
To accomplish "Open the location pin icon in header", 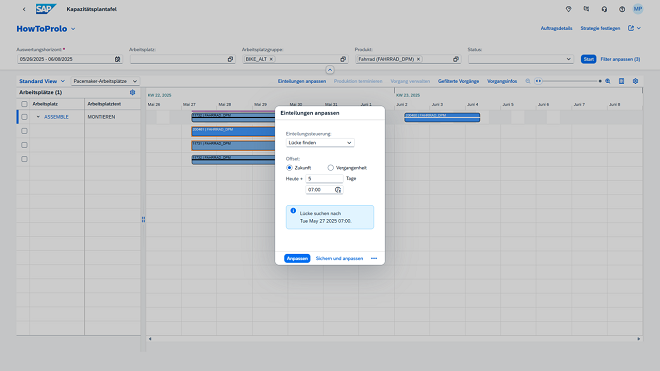I will coord(568,9).
